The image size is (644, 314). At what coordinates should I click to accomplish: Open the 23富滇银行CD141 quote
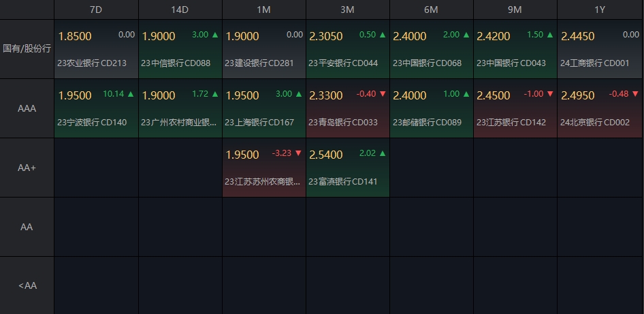(347, 168)
